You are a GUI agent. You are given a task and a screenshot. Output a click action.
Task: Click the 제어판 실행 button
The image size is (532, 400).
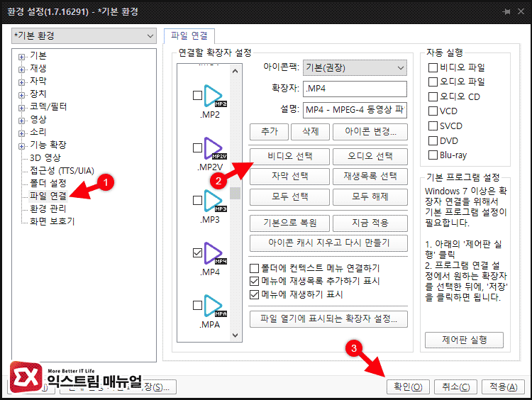464,340
